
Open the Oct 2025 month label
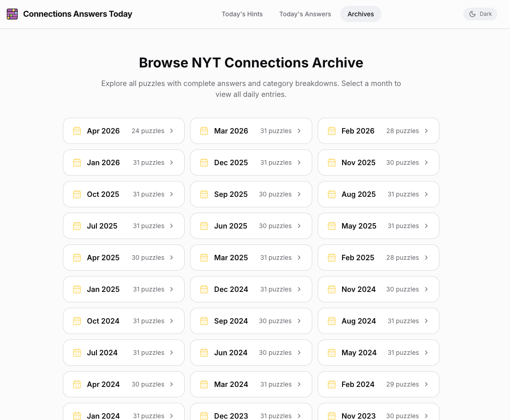coord(103,194)
